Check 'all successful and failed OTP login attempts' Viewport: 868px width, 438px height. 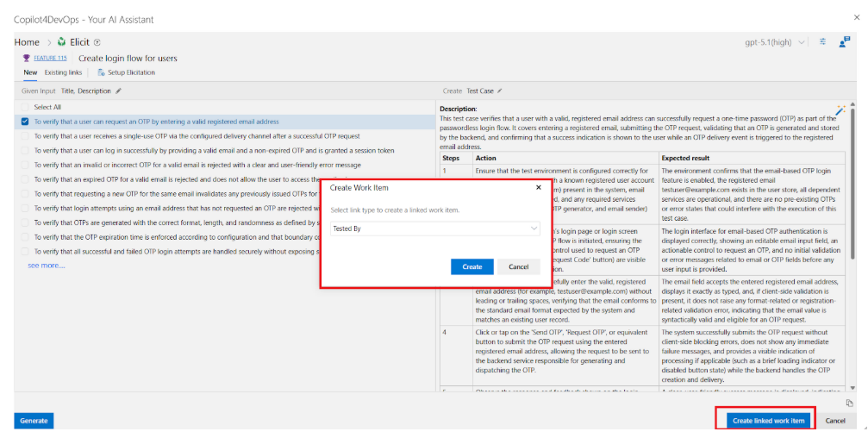click(x=25, y=252)
